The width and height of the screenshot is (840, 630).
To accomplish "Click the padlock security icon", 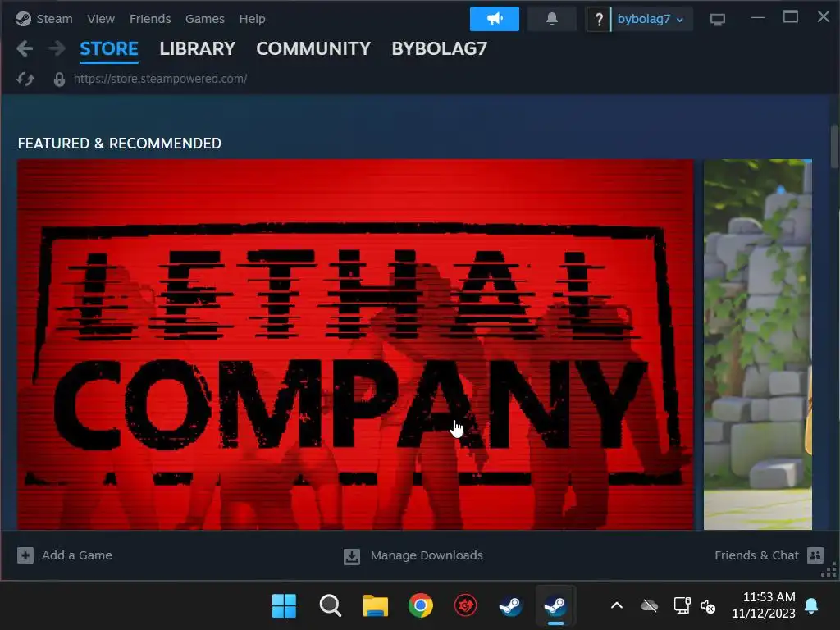I will pos(59,80).
